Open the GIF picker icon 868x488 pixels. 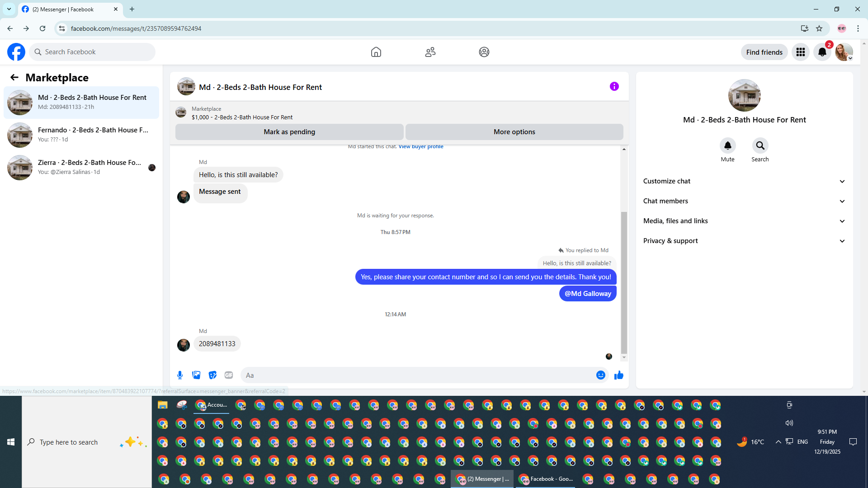229,375
